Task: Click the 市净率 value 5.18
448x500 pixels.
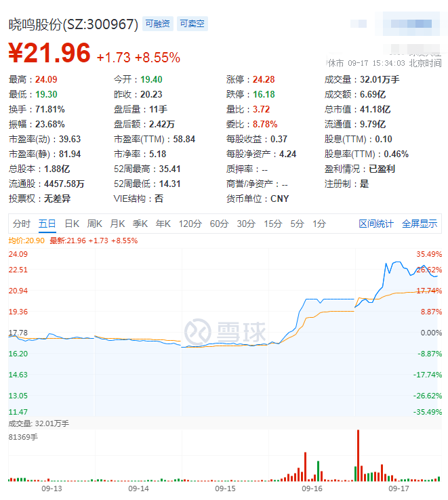Action: [158, 154]
